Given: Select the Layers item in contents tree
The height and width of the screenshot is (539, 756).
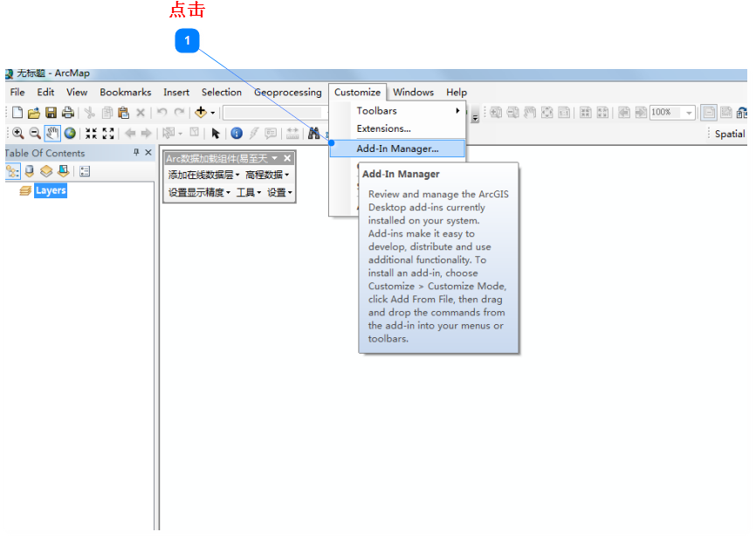Looking at the screenshot, I should [x=51, y=190].
